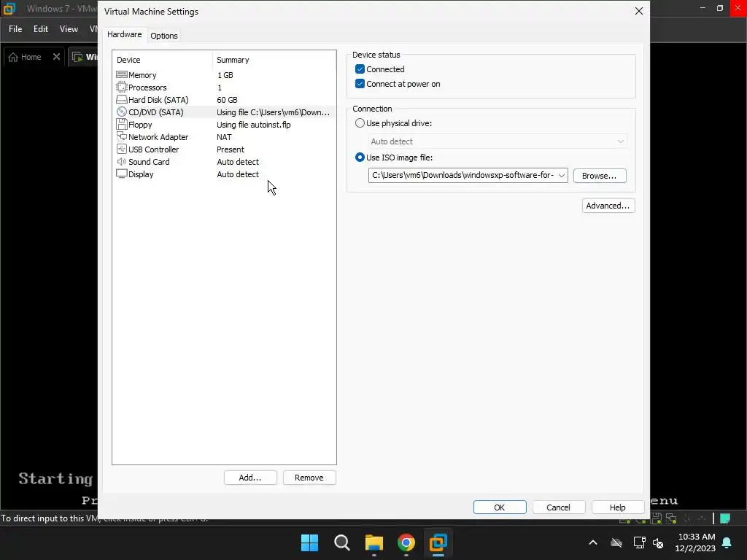Viewport: 747px width, 560px height.
Task: Switch to the Options tab
Action: 164,36
